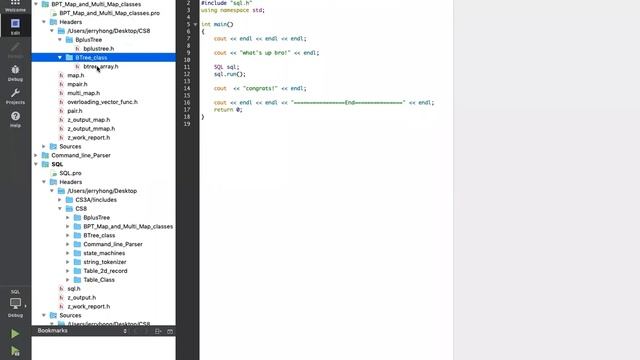Image resolution: width=640 pixels, height=360 pixels.
Task: Open the Help mode
Action: coord(15,119)
